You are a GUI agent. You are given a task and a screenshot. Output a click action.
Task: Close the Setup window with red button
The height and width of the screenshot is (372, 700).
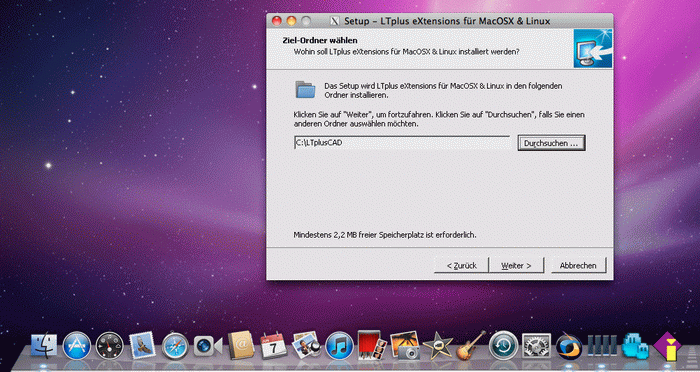(x=277, y=21)
